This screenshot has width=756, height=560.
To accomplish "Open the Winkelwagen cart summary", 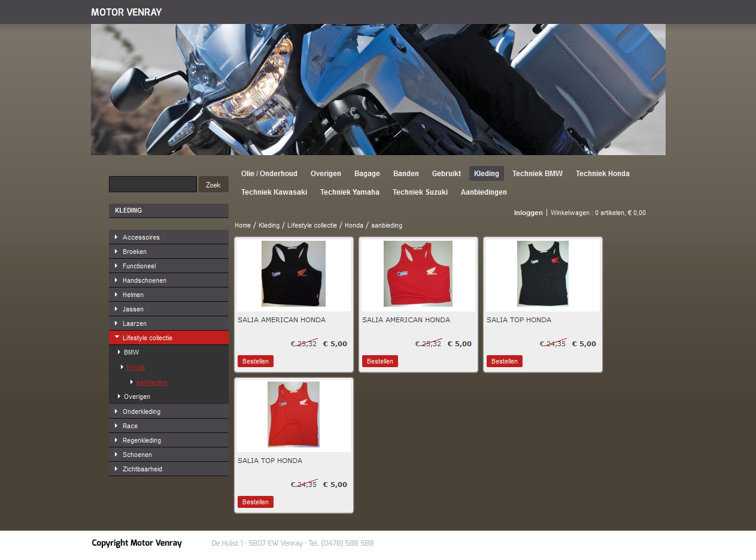I will click(598, 213).
